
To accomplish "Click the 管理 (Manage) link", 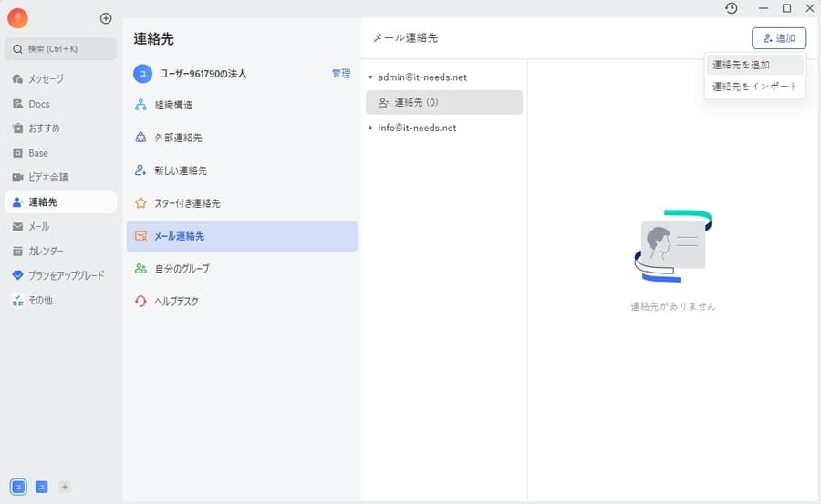I will (x=340, y=74).
